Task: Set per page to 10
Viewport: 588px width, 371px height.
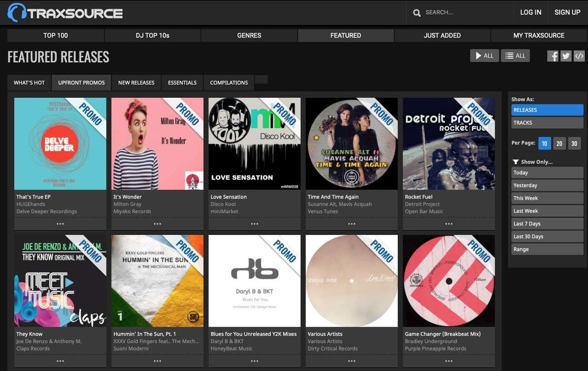Action: tap(544, 143)
